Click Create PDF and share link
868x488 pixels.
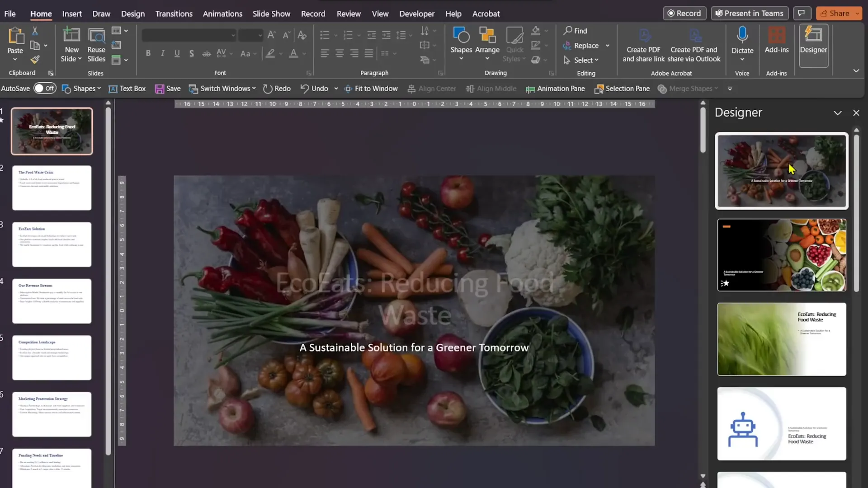[x=643, y=45]
